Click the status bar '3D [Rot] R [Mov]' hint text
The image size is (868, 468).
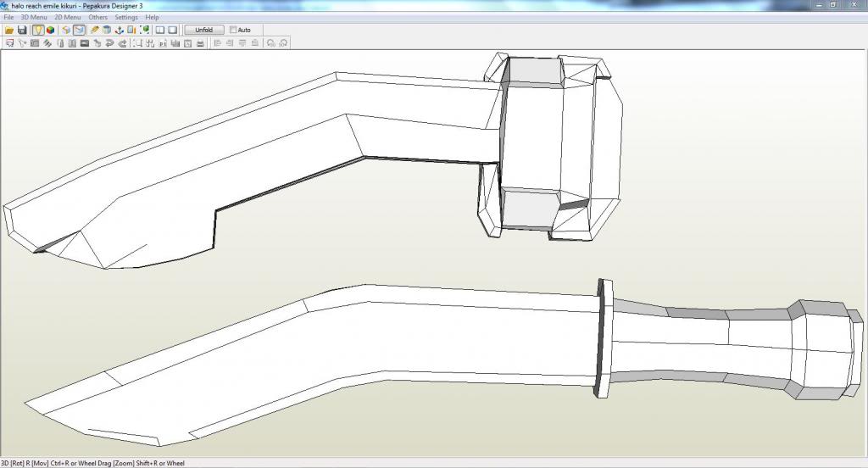92,463
